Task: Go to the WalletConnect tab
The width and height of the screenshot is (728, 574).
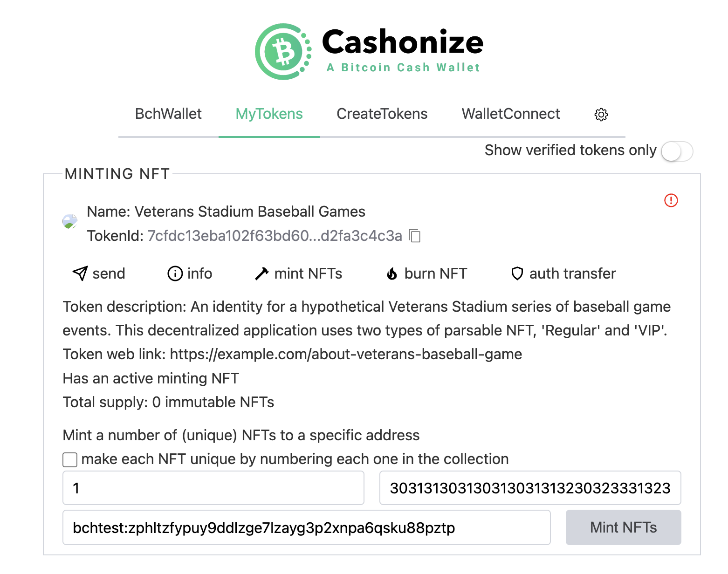Action: 511,114
